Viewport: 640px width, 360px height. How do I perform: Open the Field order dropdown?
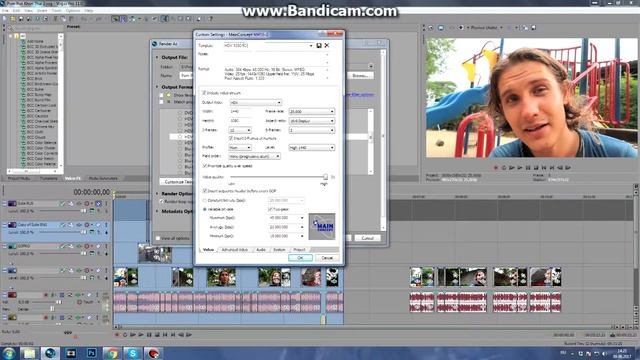[255, 156]
